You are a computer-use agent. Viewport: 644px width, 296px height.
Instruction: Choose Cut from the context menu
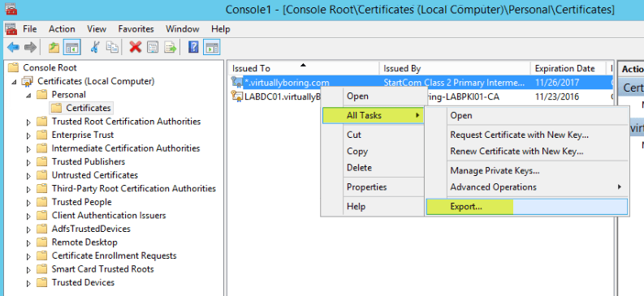pyautogui.click(x=372, y=135)
